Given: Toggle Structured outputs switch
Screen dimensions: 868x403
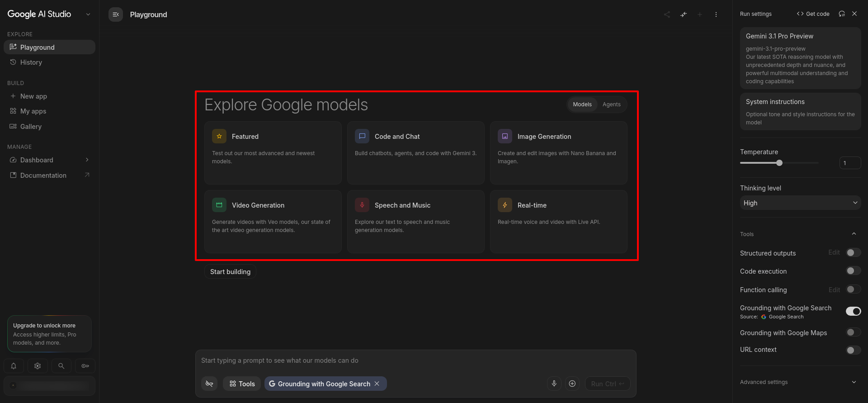Looking at the screenshot, I should [854, 252].
